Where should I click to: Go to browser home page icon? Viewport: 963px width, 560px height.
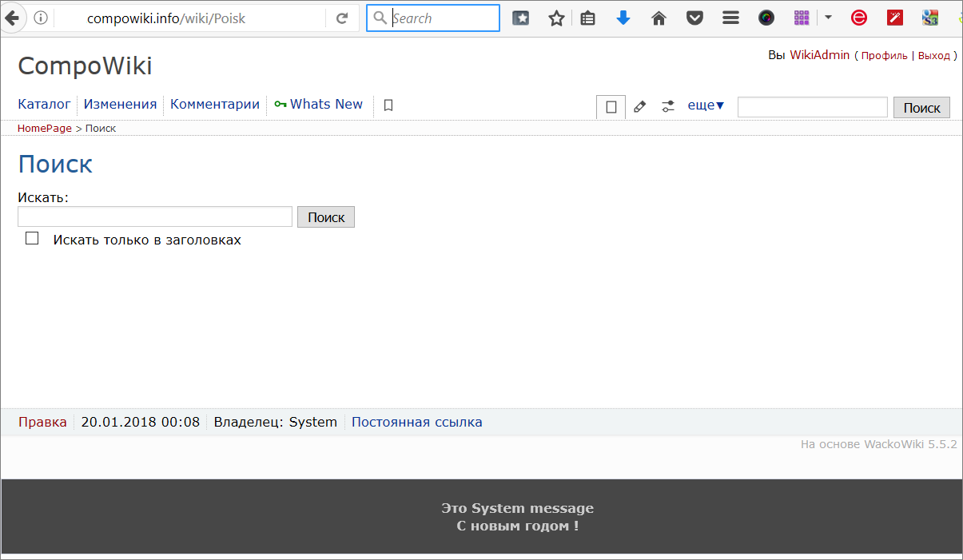click(x=659, y=18)
